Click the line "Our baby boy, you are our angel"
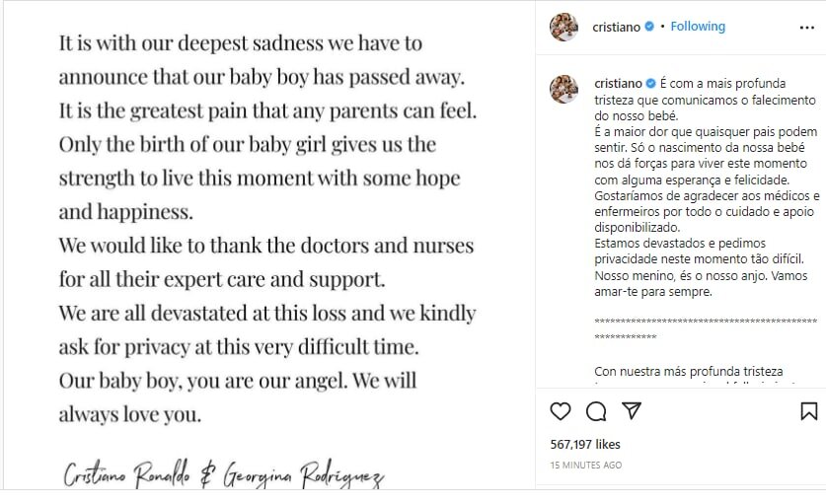The height and width of the screenshot is (504, 826). [x=237, y=380]
